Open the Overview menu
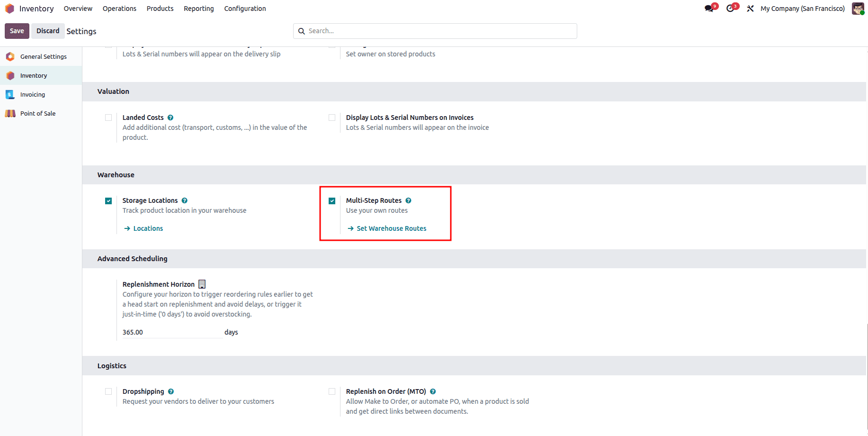Image resolution: width=868 pixels, height=436 pixels. (x=78, y=9)
